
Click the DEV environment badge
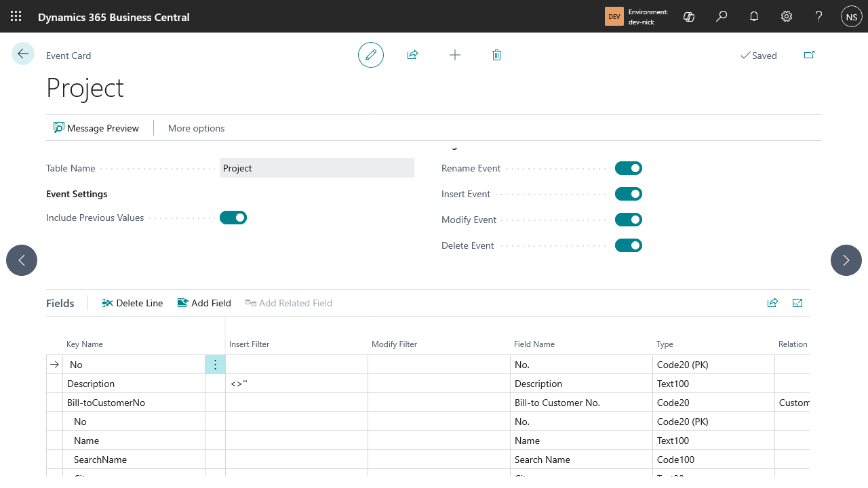[614, 16]
